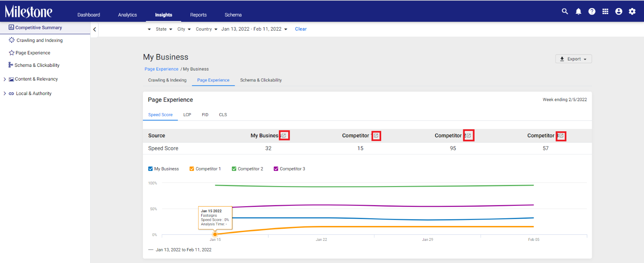Uncheck the Competitor 1 legend checkbox
The width and height of the screenshot is (644, 263).
click(x=192, y=169)
